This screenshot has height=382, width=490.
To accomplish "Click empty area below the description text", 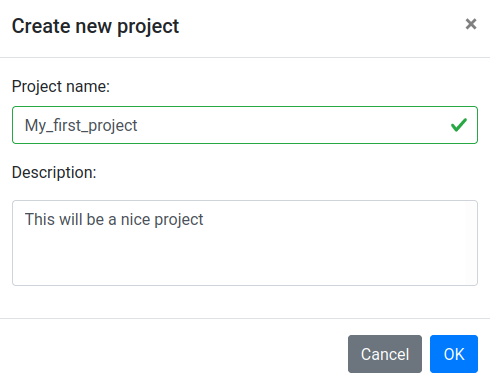I will tap(233, 260).
